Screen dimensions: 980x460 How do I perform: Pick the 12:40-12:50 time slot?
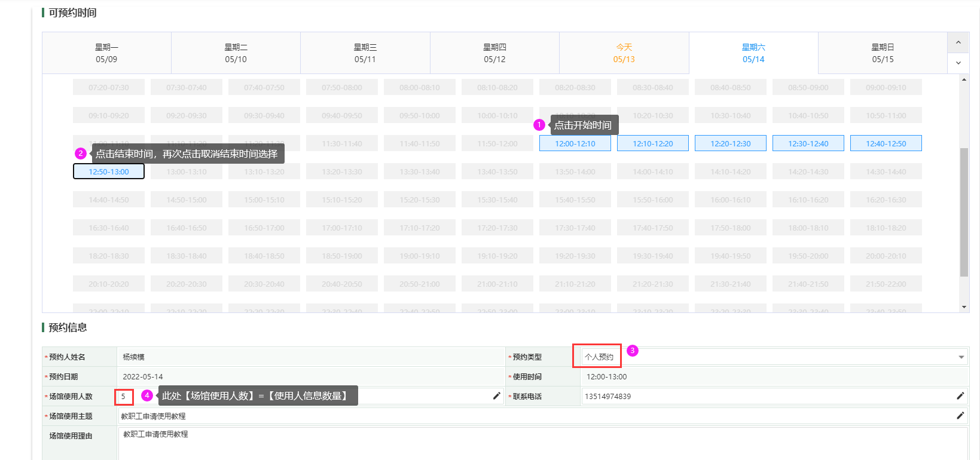pyautogui.click(x=886, y=143)
